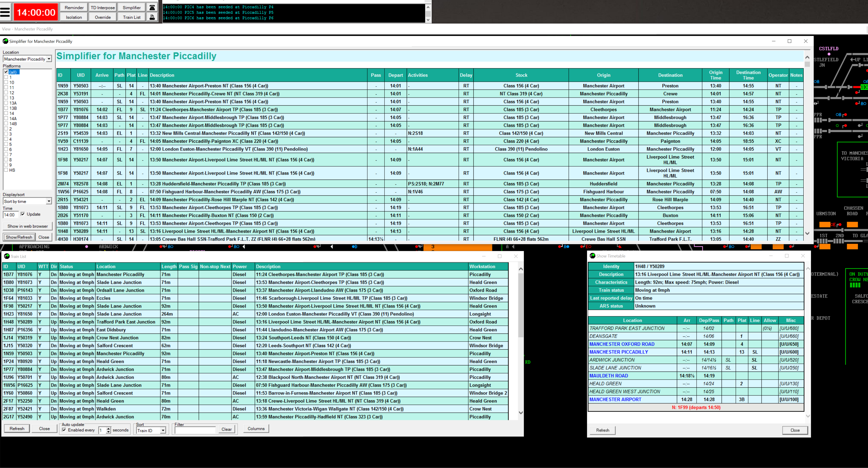
Task: Open the Isolation tool
Action: [x=74, y=17]
